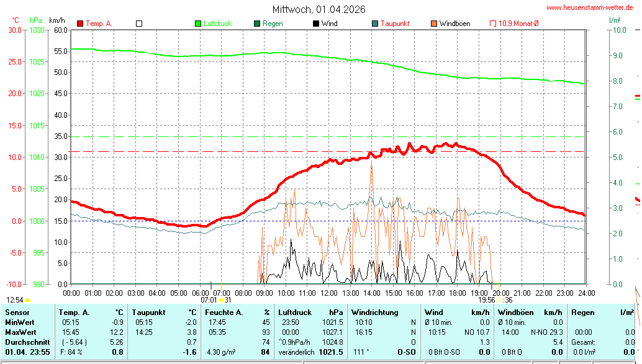
Task: Click the Taupunkt label in the legend
Action: coord(395,24)
